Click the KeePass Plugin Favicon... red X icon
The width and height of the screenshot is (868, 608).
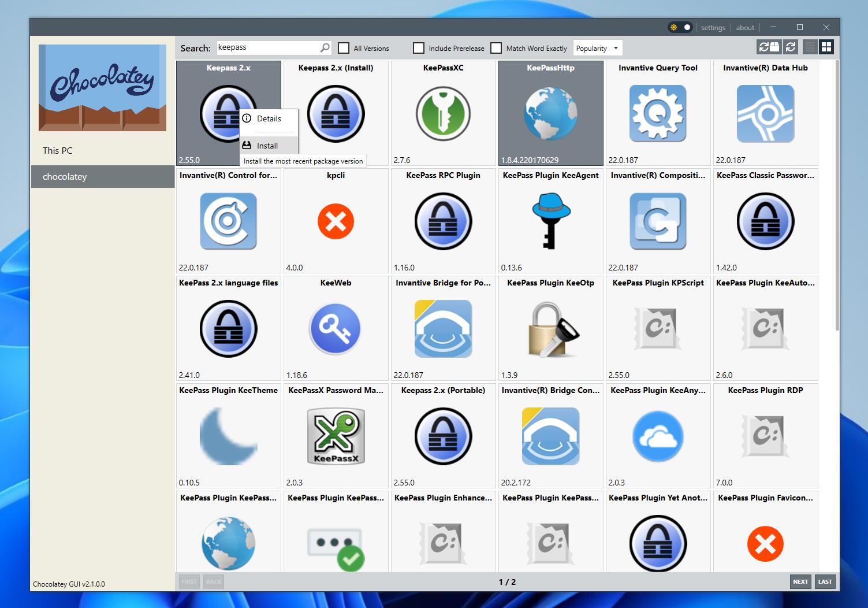pos(765,544)
